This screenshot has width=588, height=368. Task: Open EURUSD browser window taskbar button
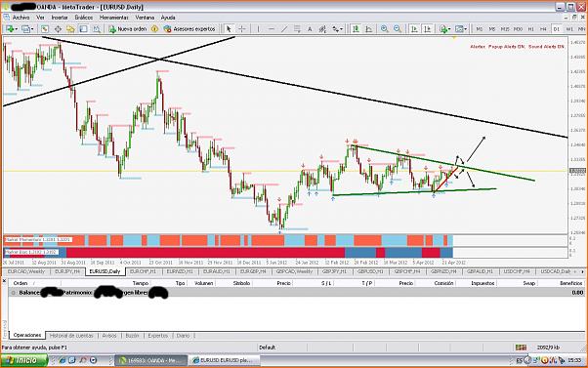(x=225, y=360)
